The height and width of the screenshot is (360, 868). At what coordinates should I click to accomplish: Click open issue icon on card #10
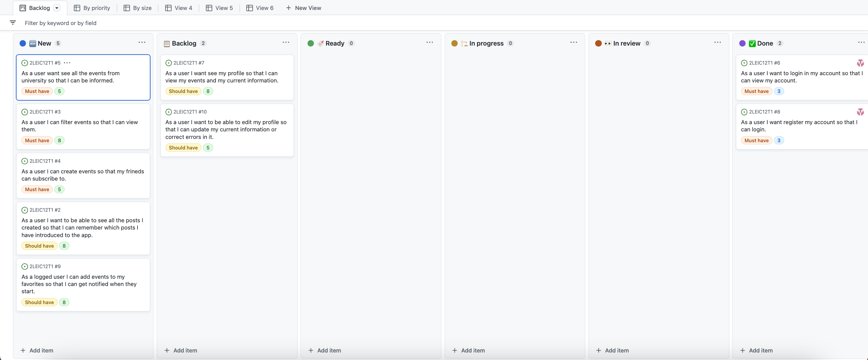coord(169,112)
